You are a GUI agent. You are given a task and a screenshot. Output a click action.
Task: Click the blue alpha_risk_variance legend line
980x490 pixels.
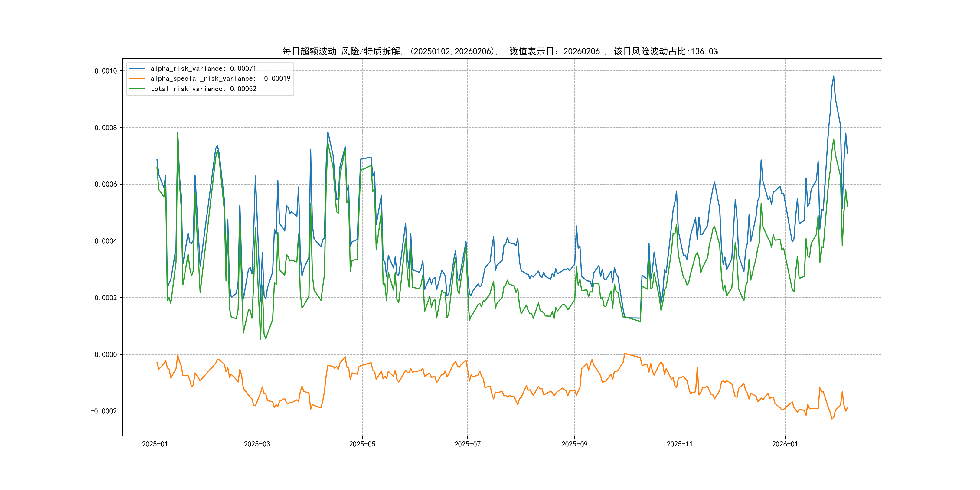point(137,68)
